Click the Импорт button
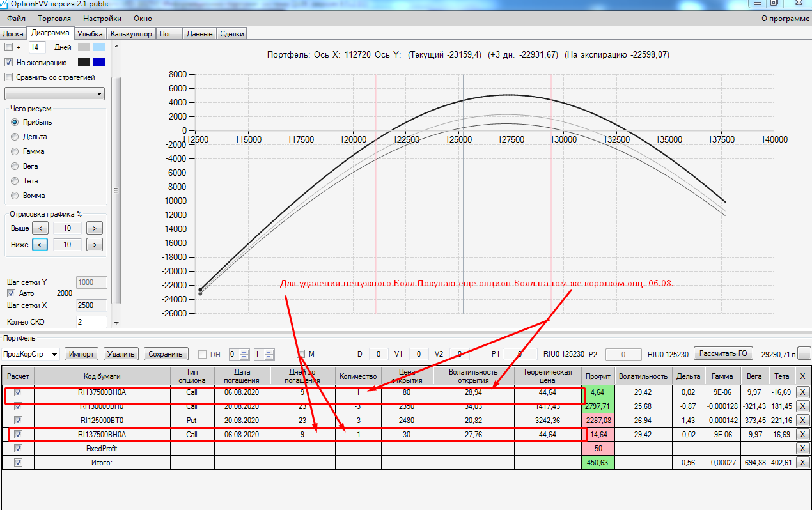 pyautogui.click(x=82, y=354)
